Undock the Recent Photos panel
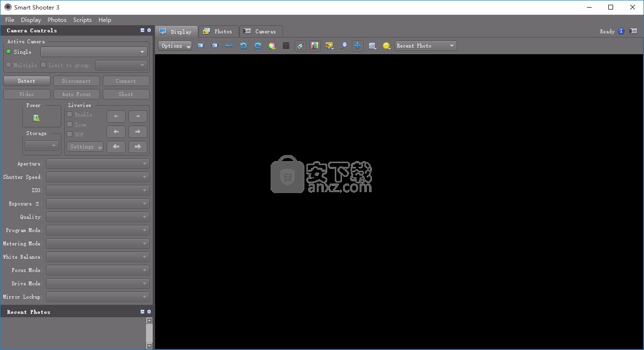The image size is (644, 350). point(142,312)
